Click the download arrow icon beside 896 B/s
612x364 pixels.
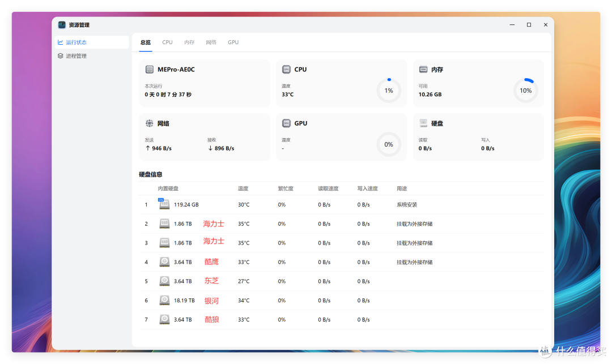tap(210, 148)
